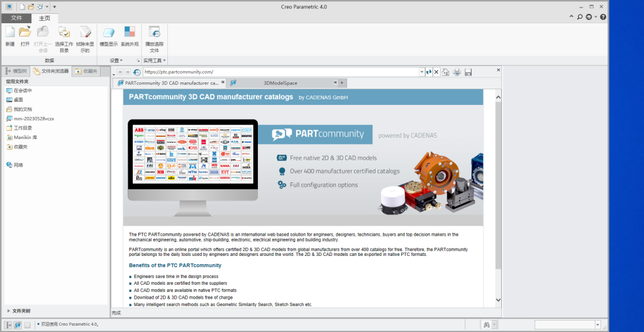Click the 设置 group dialog launcher arrow
Viewport: 644px width, 332px height.
138,60
